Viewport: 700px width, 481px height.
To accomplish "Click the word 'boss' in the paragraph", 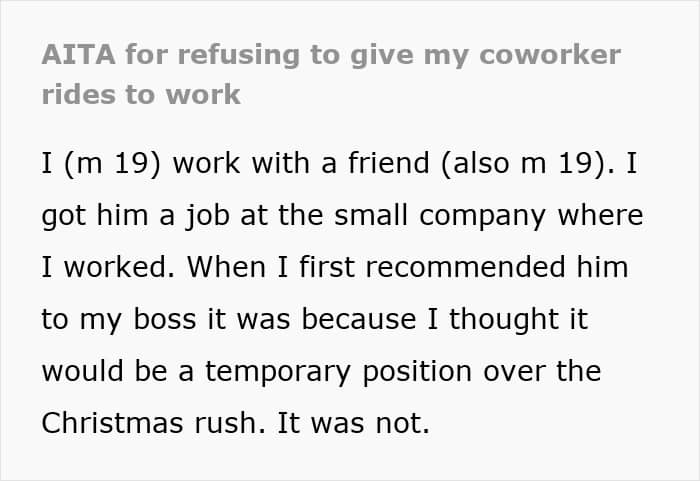I will 165,319.
